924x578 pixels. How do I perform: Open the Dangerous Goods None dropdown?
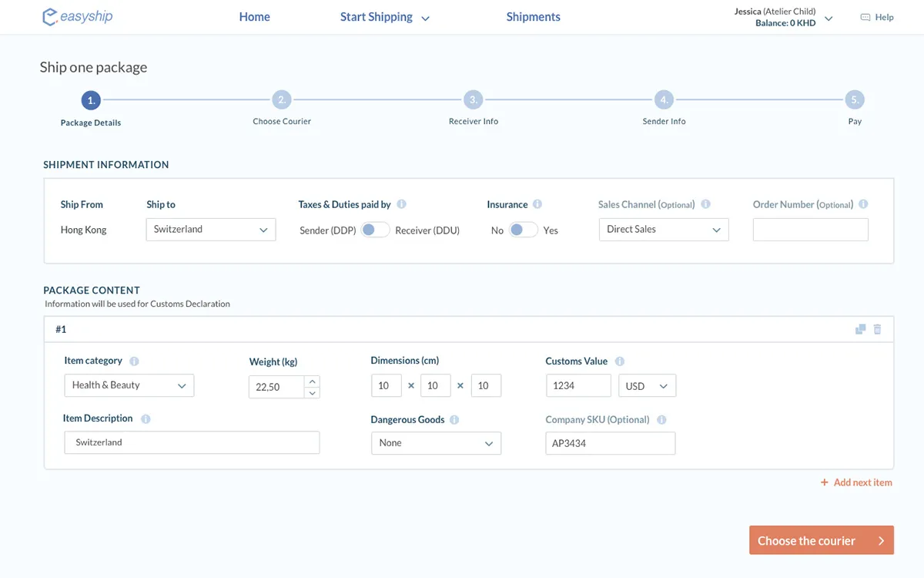pos(436,443)
